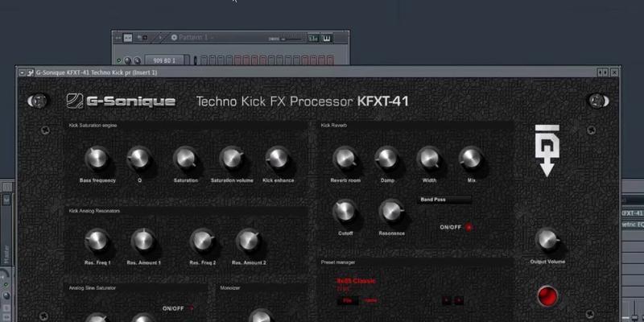Click the Res. Freq 2 knob
Image resolution: width=644 pixels, height=322 pixels.
[203, 241]
